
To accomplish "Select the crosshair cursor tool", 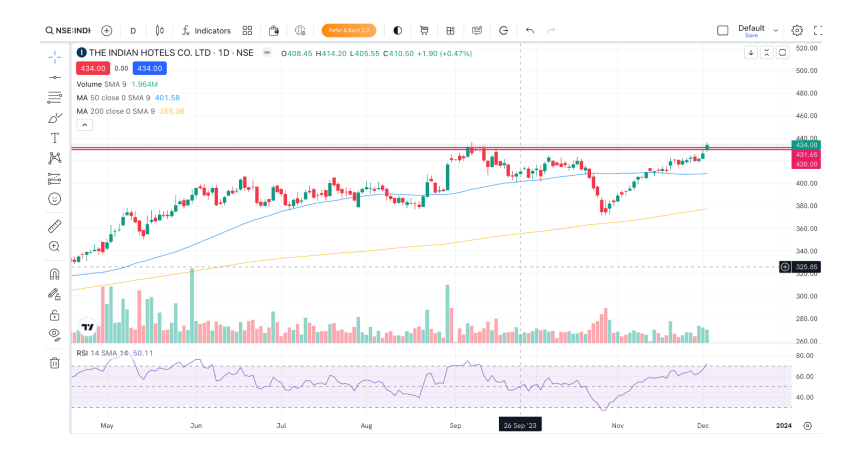I will (55, 56).
